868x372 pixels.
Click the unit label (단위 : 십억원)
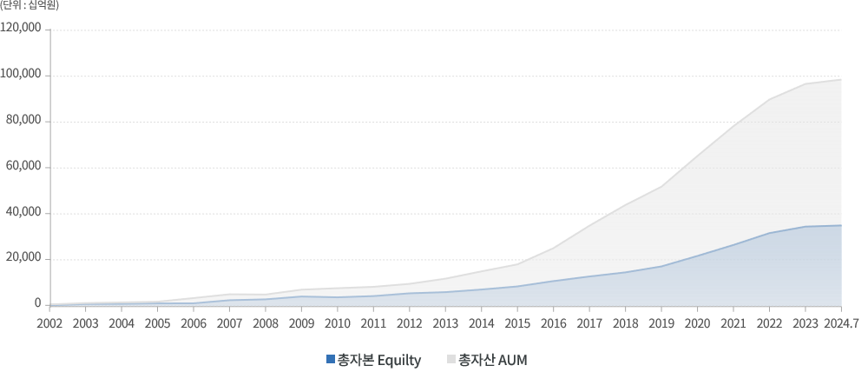30,6
